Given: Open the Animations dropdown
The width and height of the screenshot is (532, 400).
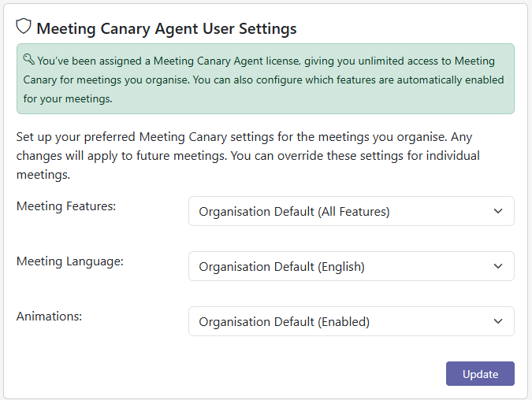Looking at the screenshot, I should click(351, 321).
